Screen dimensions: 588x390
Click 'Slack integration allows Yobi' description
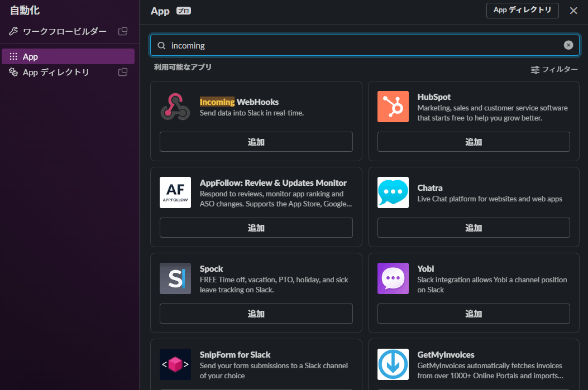click(492, 285)
